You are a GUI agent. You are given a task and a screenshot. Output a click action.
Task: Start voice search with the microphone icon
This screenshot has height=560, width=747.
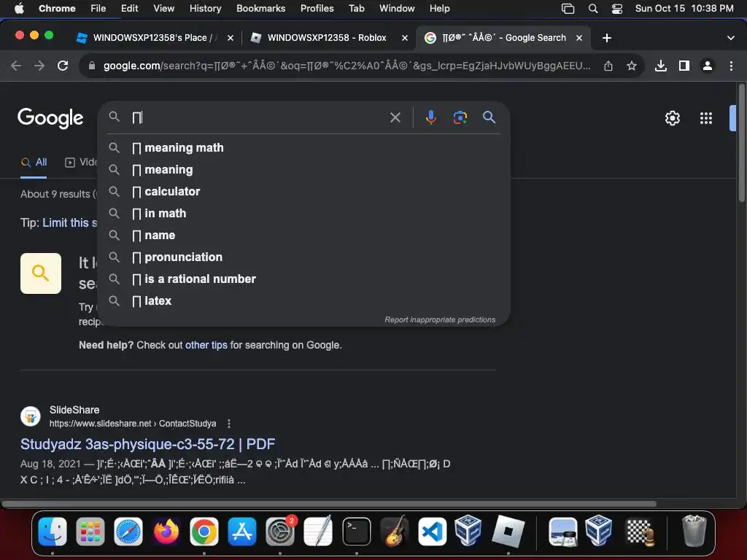click(430, 117)
